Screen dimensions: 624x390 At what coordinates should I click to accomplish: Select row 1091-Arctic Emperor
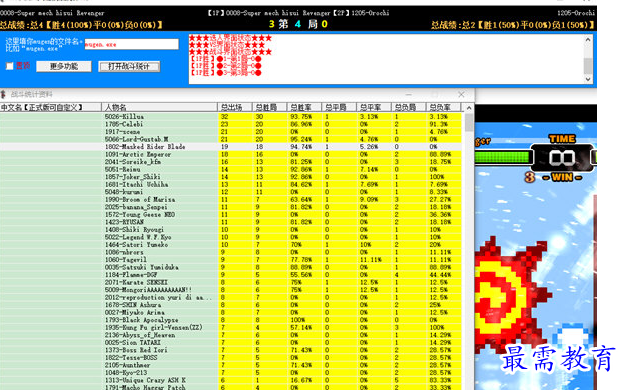tap(231, 154)
